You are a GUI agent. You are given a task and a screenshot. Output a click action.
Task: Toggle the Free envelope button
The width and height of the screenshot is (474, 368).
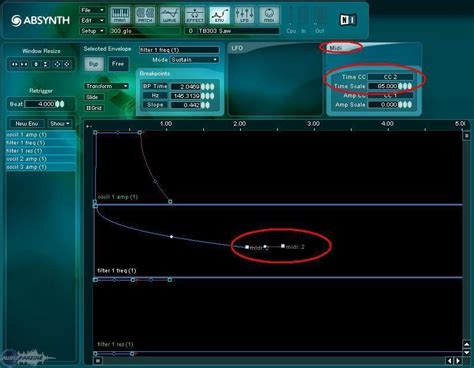[x=118, y=64]
